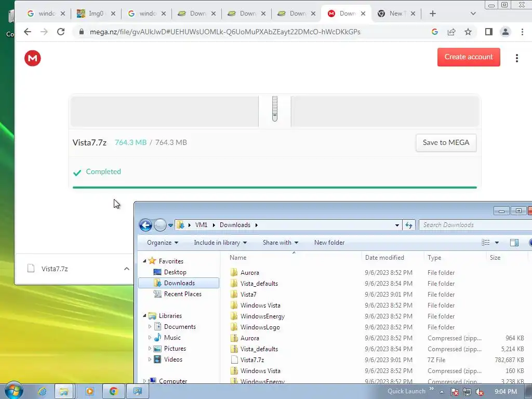The height and width of the screenshot is (399, 532).
Task: Click Explorer forward navigation button
Action: (160, 225)
